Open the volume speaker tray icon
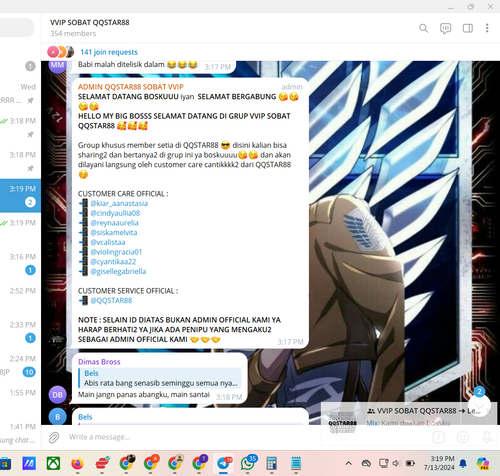500x476 pixels. 396,463
